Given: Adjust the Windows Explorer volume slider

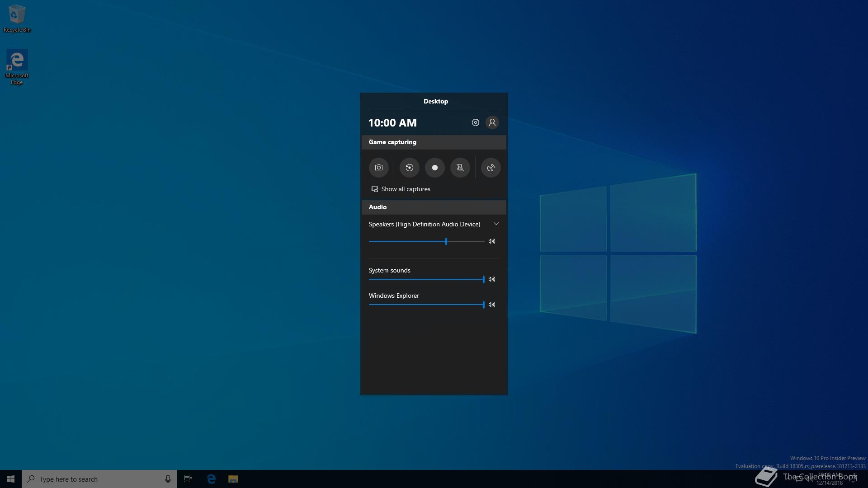Looking at the screenshot, I should (426, 305).
